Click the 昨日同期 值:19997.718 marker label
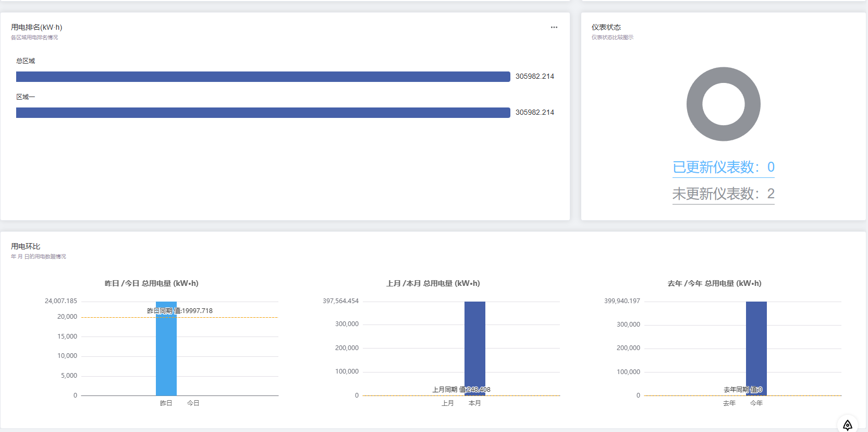 (180, 311)
